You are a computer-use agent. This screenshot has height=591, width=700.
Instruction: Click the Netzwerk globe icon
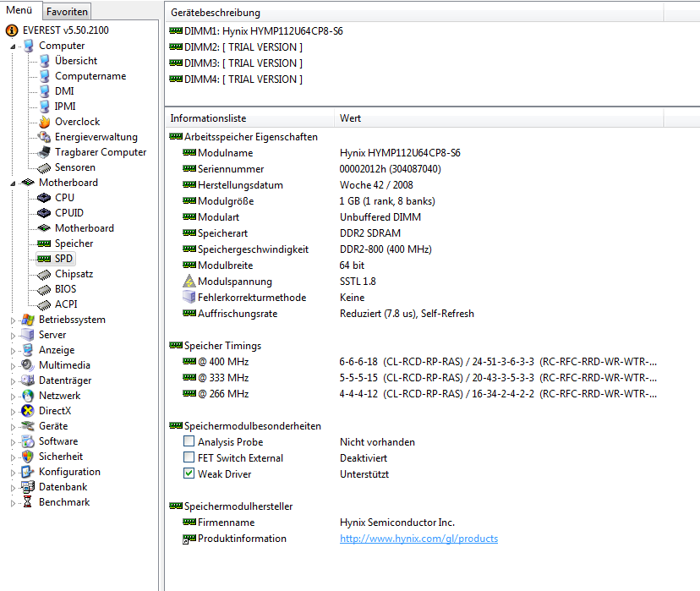pos(28,396)
